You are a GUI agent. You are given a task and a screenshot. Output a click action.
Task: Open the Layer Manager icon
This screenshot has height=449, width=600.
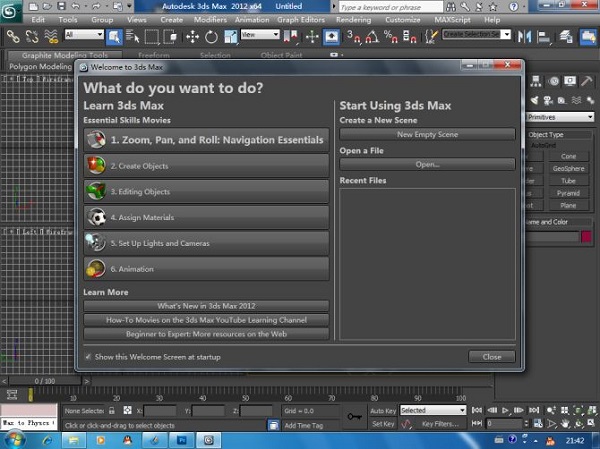click(566, 37)
